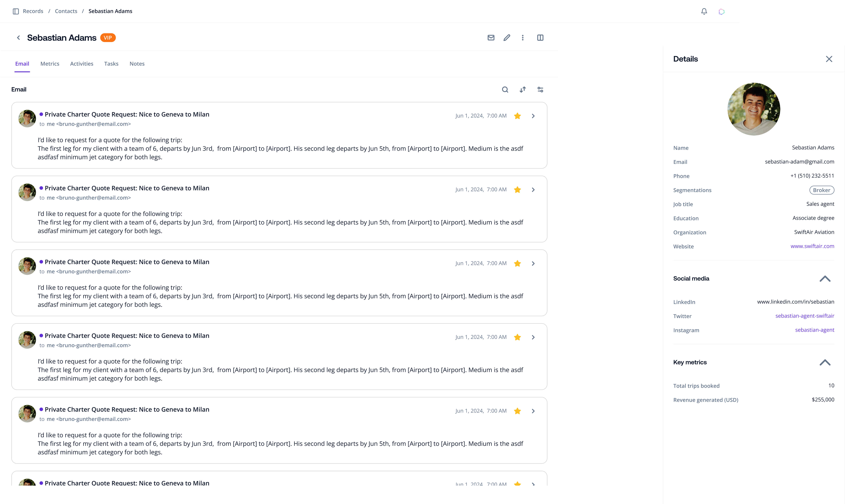
Task: Click phone number +1 (510) 232-5511
Action: pyautogui.click(x=812, y=176)
